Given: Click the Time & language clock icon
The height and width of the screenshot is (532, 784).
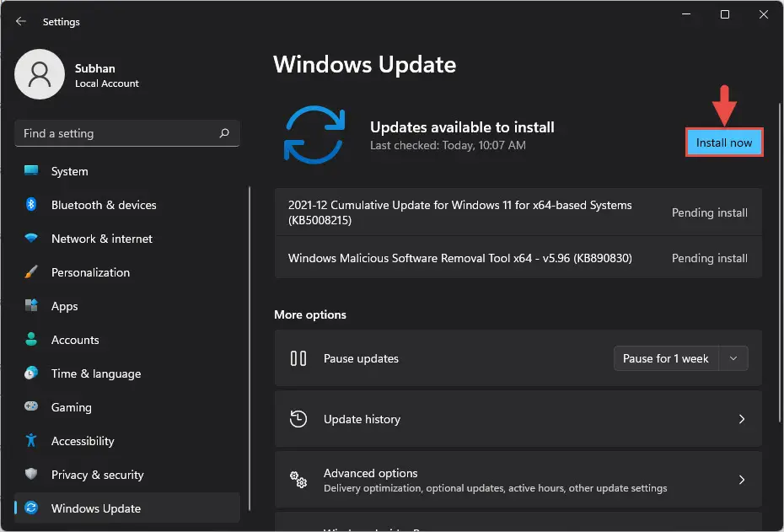Looking at the screenshot, I should [x=31, y=373].
